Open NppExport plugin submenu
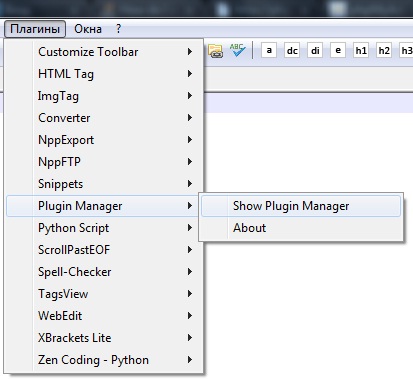This screenshot has height=379, width=413. 104,140
